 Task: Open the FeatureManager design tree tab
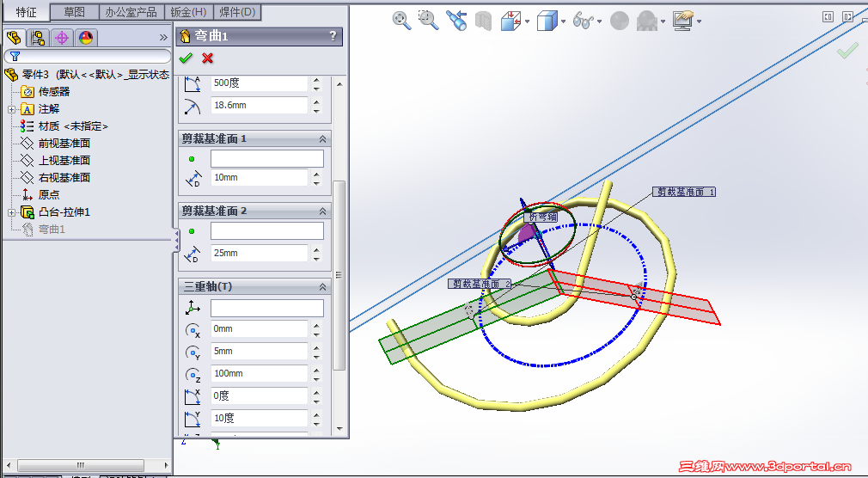pyautogui.click(x=14, y=38)
